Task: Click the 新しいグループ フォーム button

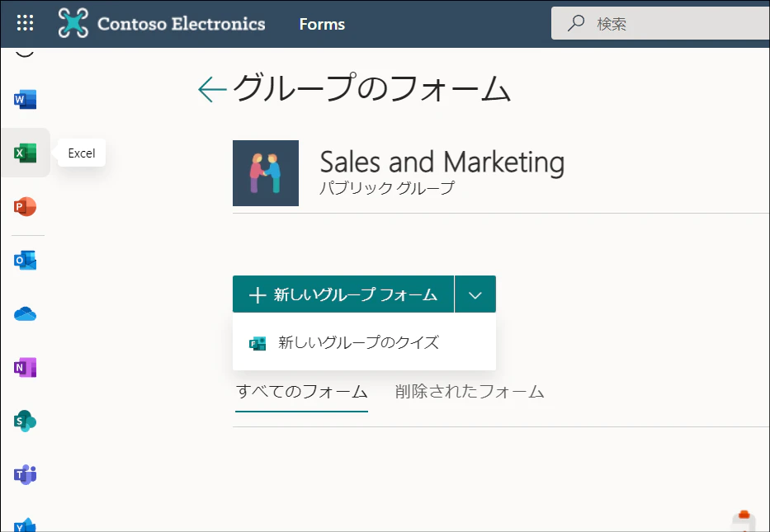Action: coord(343,294)
